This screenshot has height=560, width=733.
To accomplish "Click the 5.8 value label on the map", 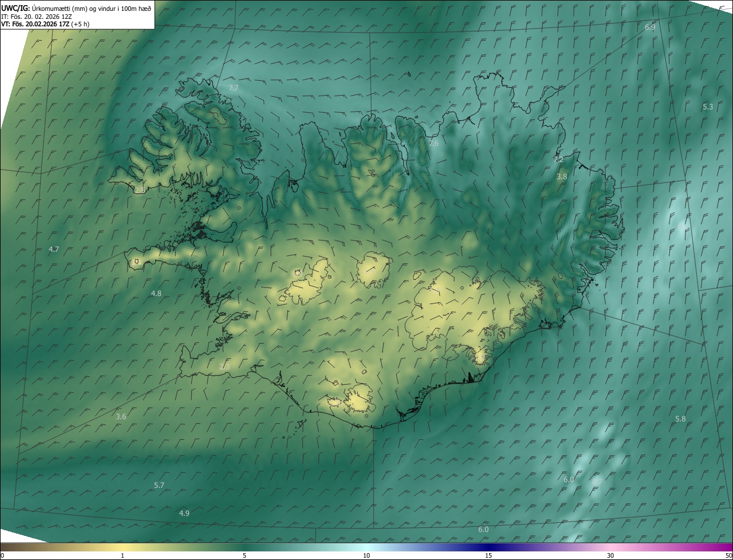I will [x=680, y=419].
